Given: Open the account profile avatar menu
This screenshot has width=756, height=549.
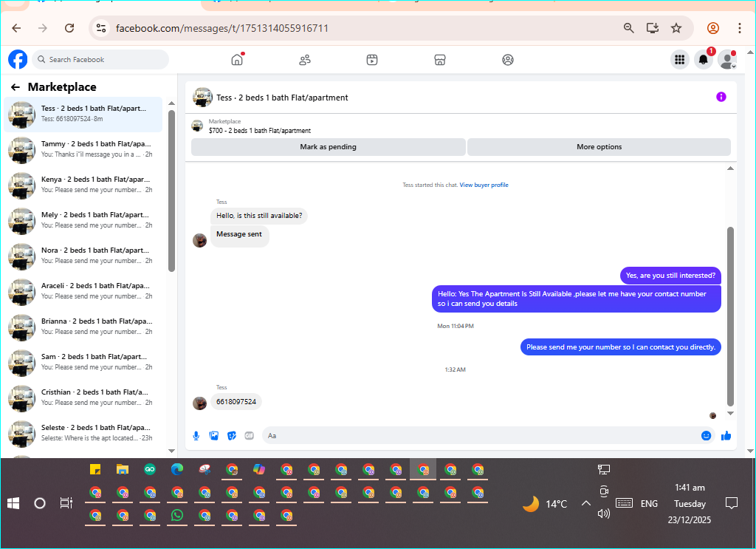Looking at the screenshot, I should click(726, 59).
